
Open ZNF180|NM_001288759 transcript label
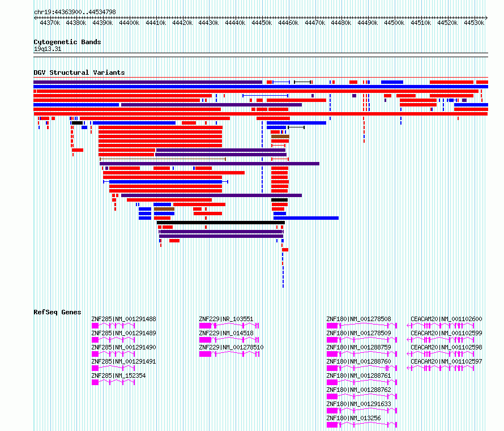click(358, 347)
